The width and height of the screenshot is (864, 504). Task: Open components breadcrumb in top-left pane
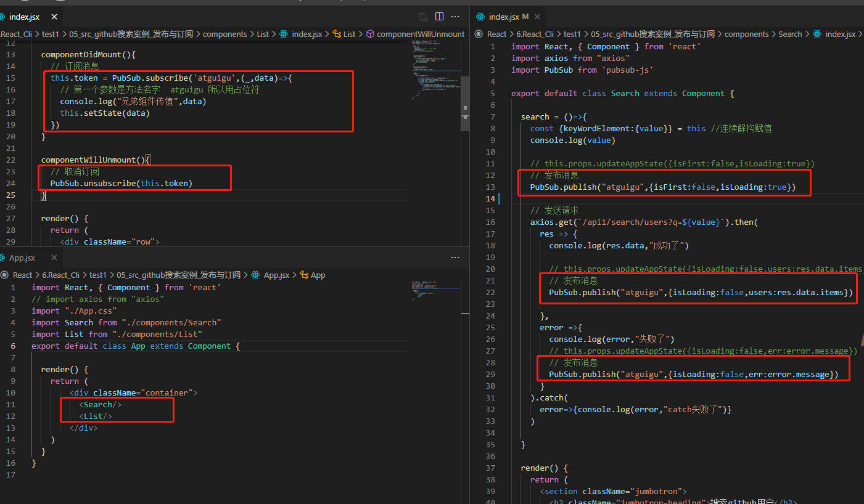(x=224, y=34)
